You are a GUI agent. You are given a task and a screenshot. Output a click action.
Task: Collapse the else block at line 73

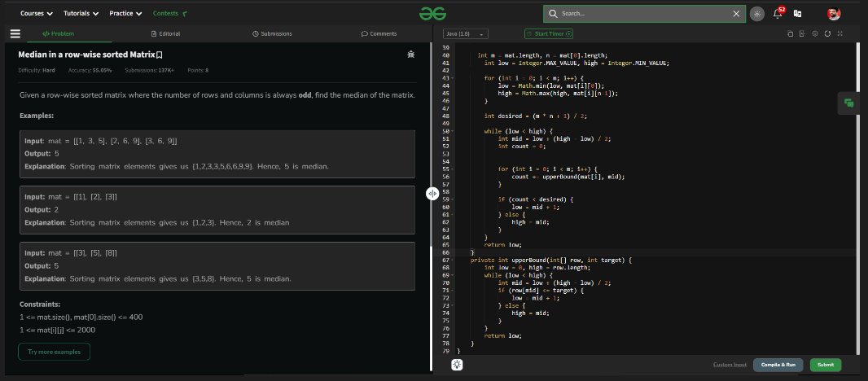click(453, 305)
